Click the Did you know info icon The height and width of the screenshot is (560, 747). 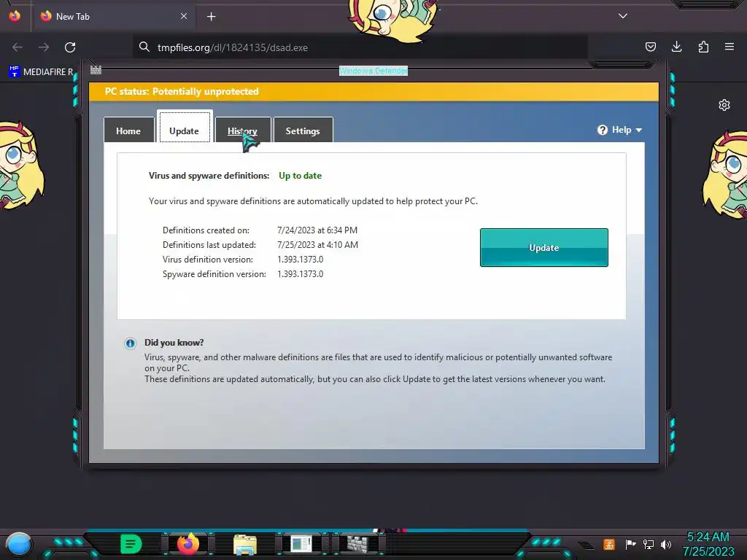tap(130, 343)
